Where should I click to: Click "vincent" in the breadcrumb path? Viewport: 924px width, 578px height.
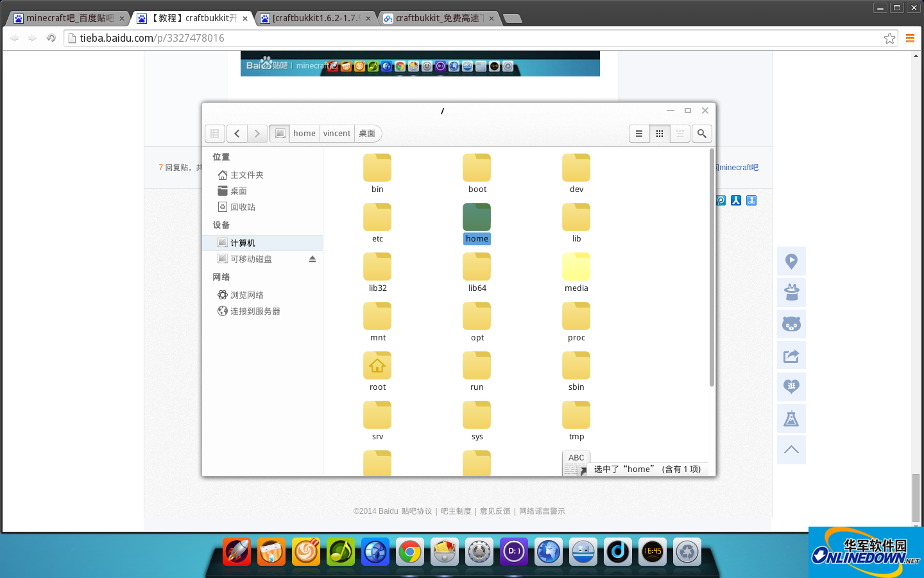pyautogui.click(x=336, y=133)
